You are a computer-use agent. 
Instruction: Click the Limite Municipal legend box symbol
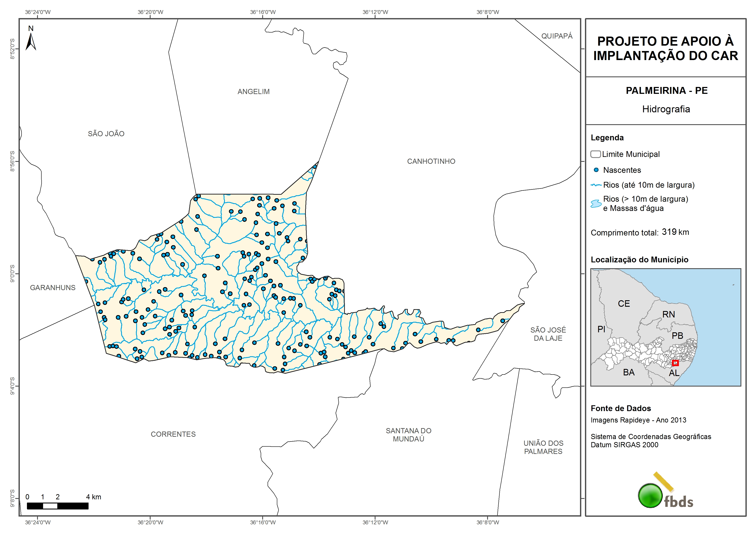[595, 154]
